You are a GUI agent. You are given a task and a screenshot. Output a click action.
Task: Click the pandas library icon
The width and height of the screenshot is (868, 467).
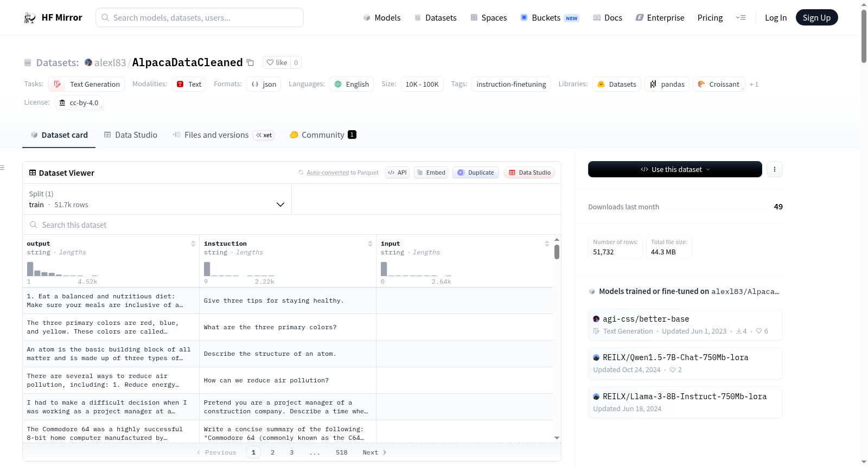point(653,84)
